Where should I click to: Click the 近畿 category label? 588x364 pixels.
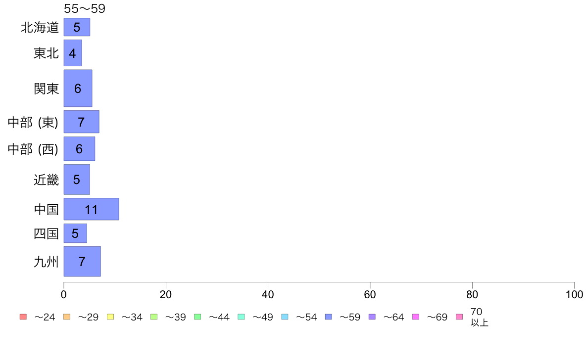point(47,180)
